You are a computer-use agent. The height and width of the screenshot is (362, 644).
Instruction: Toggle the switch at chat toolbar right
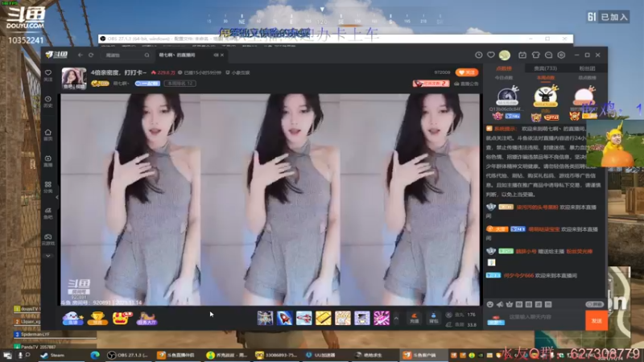(594, 305)
